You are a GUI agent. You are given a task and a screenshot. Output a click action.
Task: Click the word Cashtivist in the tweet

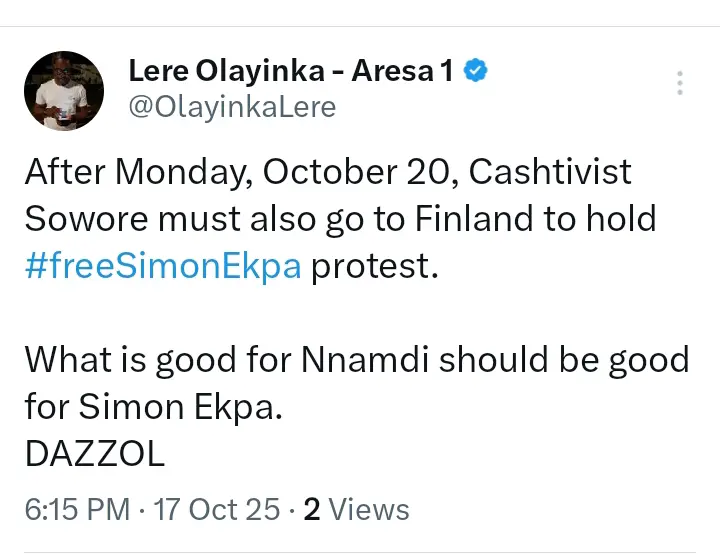[549, 172]
